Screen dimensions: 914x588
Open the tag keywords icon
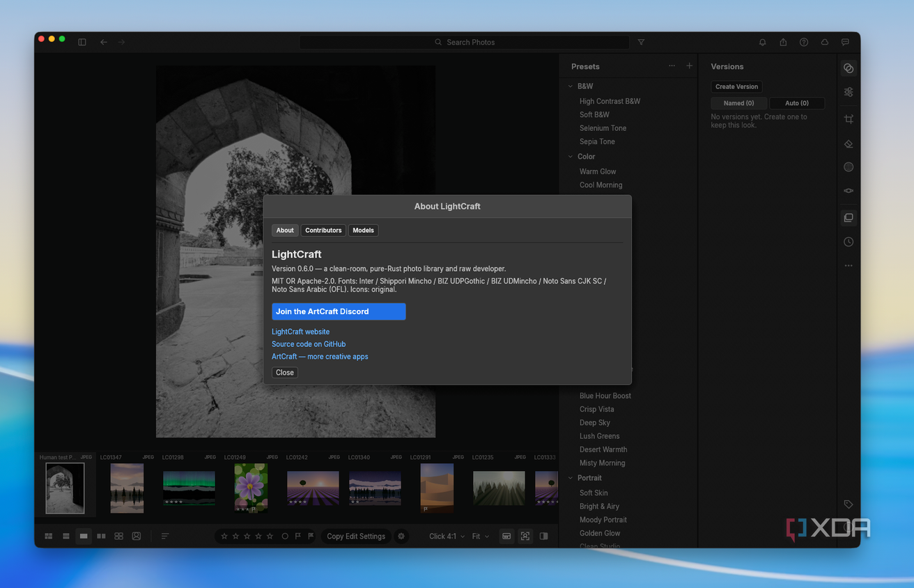(x=849, y=504)
